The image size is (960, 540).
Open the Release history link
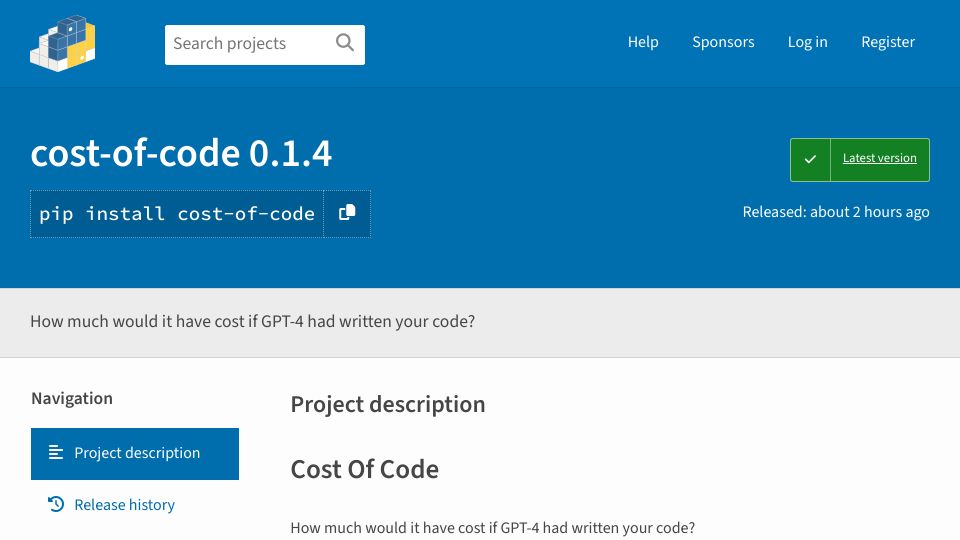pyautogui.click(x=124, y=504)
